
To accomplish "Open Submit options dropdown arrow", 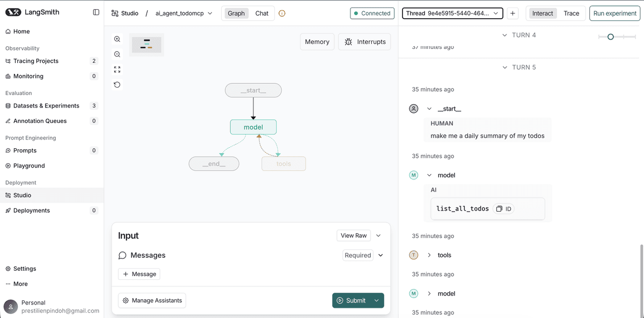I will pos(377,301).
